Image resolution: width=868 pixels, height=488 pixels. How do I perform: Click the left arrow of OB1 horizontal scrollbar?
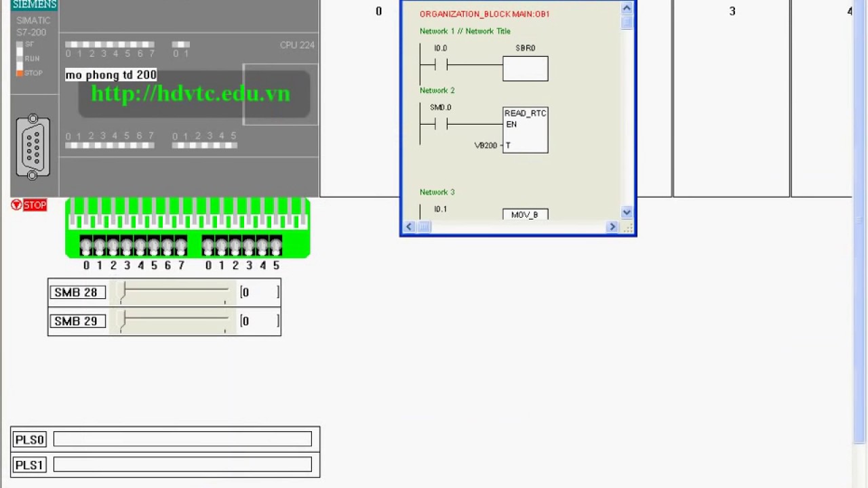click(410, 226)
